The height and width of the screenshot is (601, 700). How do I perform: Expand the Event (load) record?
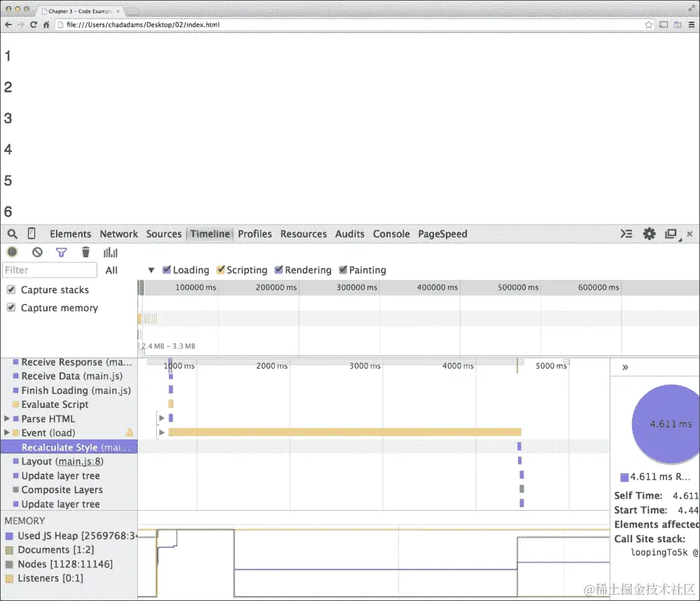click(7, 432)
